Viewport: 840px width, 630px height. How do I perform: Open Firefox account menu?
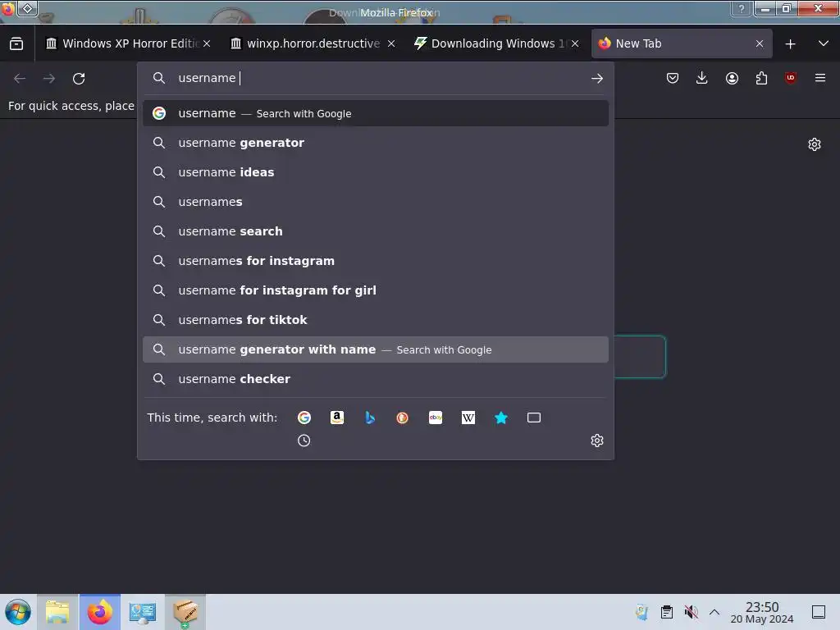(x=732, y=78)
